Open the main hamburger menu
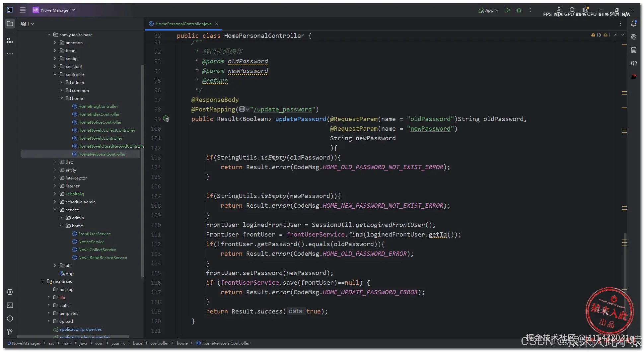 [x=23, y=10]
